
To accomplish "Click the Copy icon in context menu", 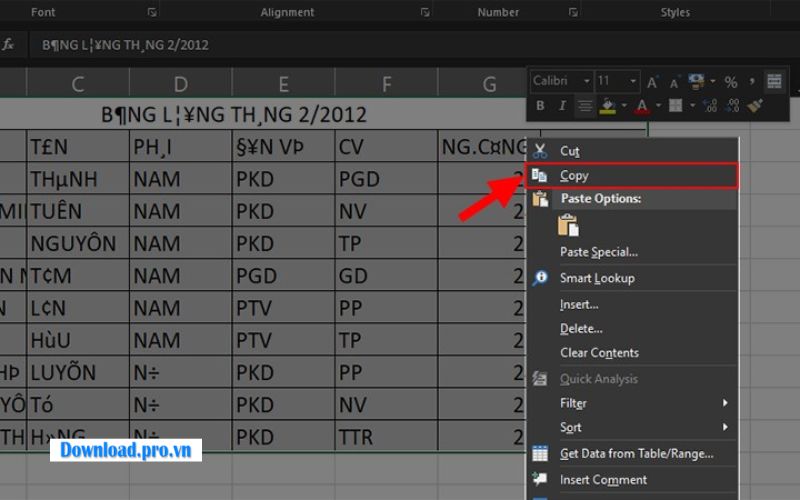I will 539,176.
